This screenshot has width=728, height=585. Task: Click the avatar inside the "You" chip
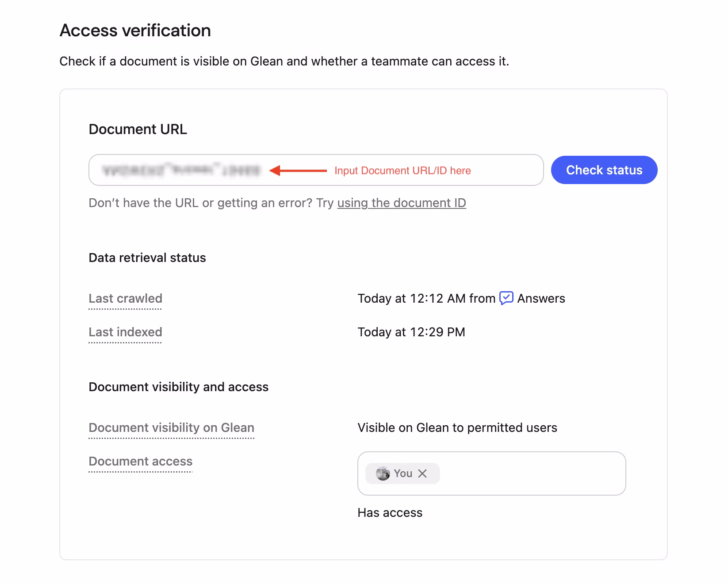pos(383,473)
